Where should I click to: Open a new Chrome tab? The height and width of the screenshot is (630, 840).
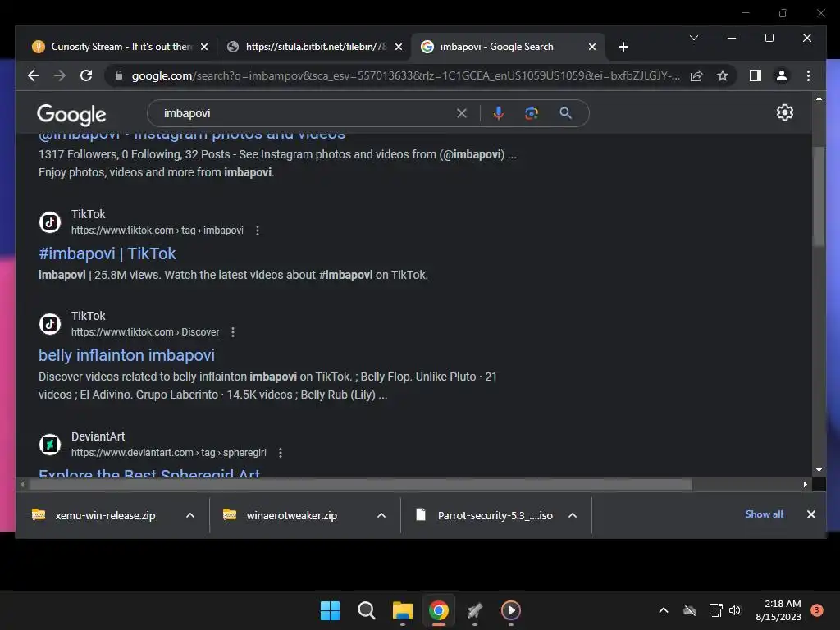point(623,47)
